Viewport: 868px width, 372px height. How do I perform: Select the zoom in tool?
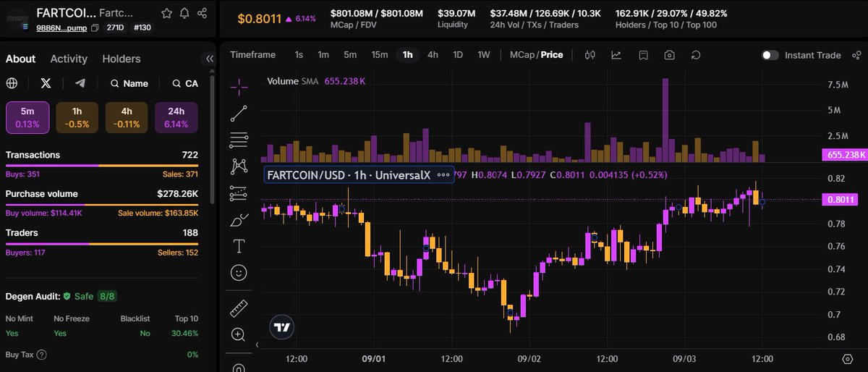click(239, 334)
